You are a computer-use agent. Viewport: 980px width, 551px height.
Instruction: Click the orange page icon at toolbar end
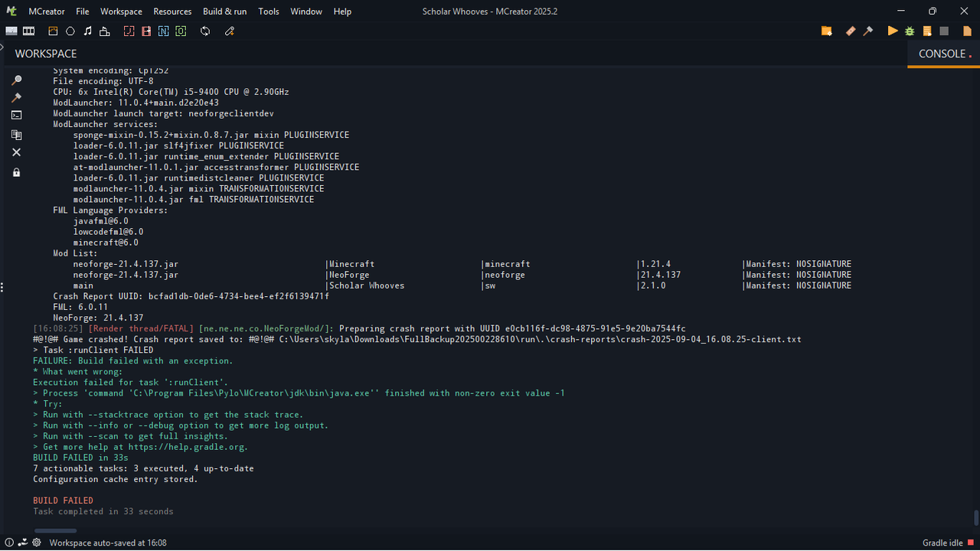969,31
